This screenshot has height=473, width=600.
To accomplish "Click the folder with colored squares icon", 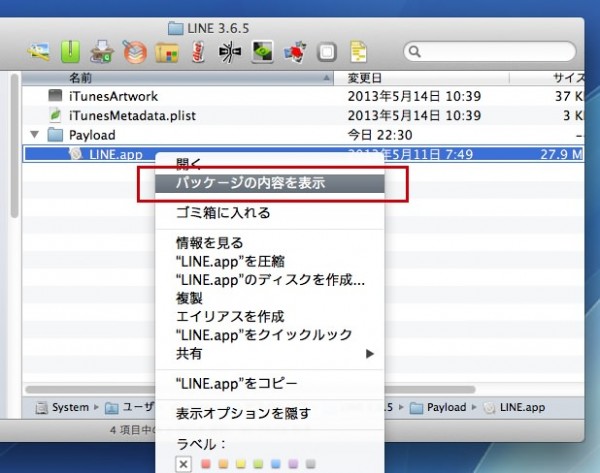I will [167, 52].
